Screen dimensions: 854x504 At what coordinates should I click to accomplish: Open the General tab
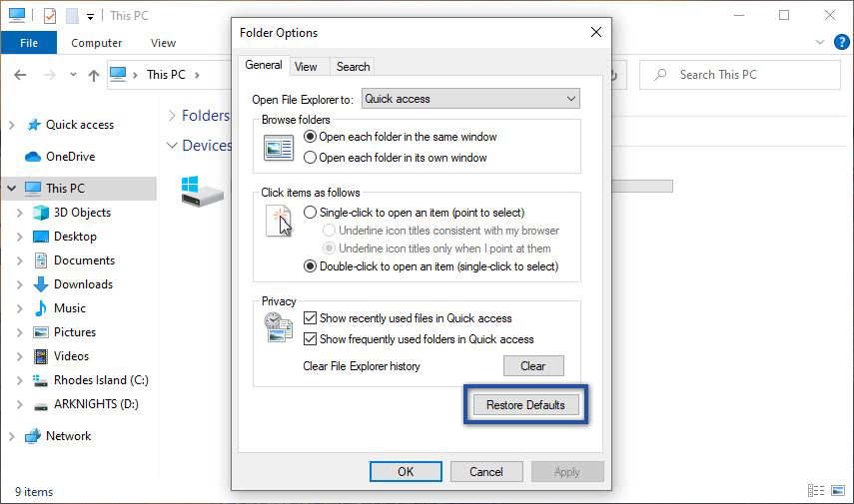(264, 65)
